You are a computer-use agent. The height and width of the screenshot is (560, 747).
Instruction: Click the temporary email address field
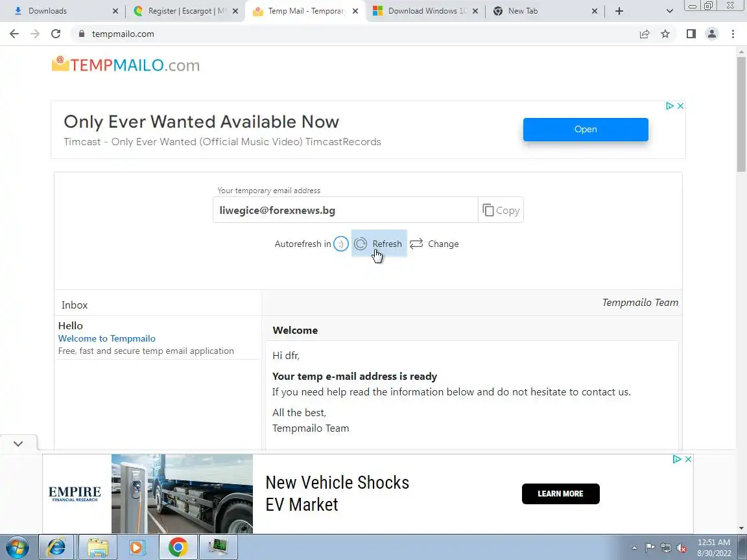coord(346,210)
